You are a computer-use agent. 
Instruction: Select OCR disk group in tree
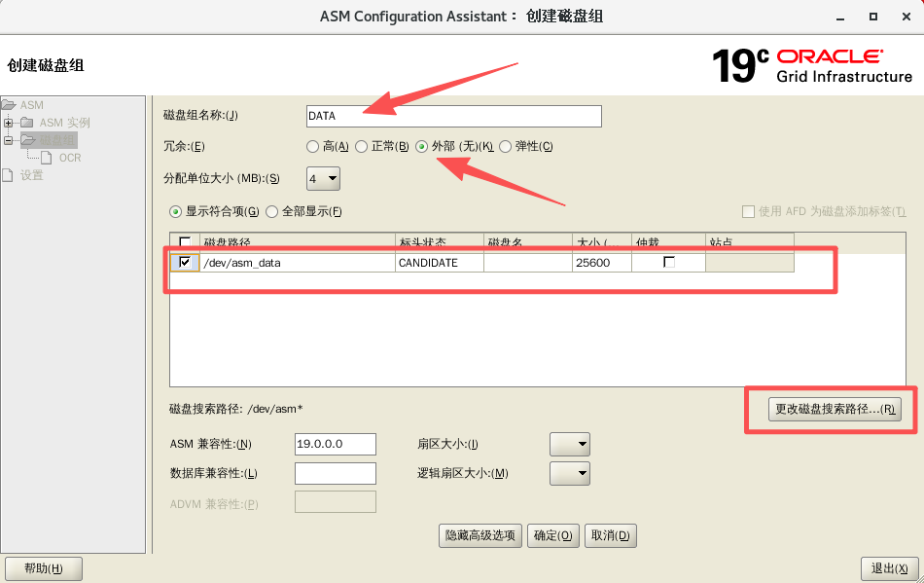(70, 158)
